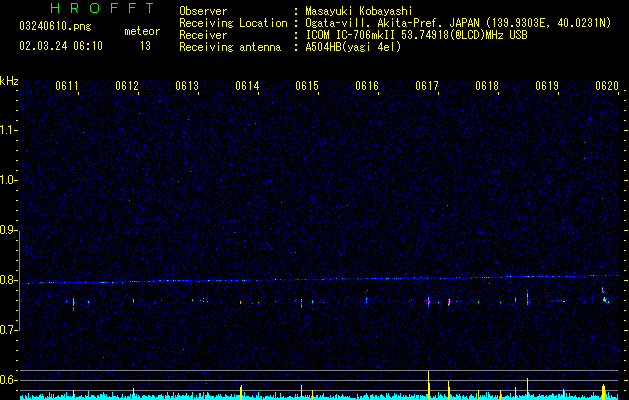This screenshot has height=400, width=629.
Task: Click the 0.8 kHz axis label
Action: coord(9,280)
